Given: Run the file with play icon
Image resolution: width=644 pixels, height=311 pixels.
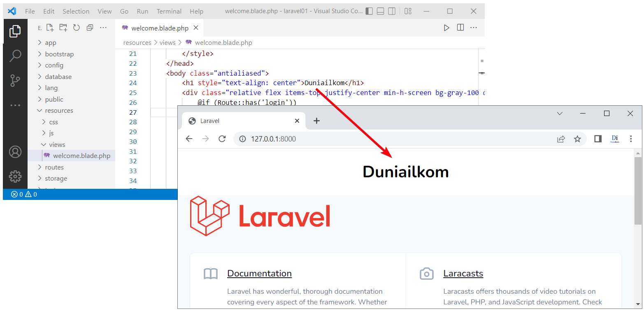Looking at the screenshot, I should [446, 28].
